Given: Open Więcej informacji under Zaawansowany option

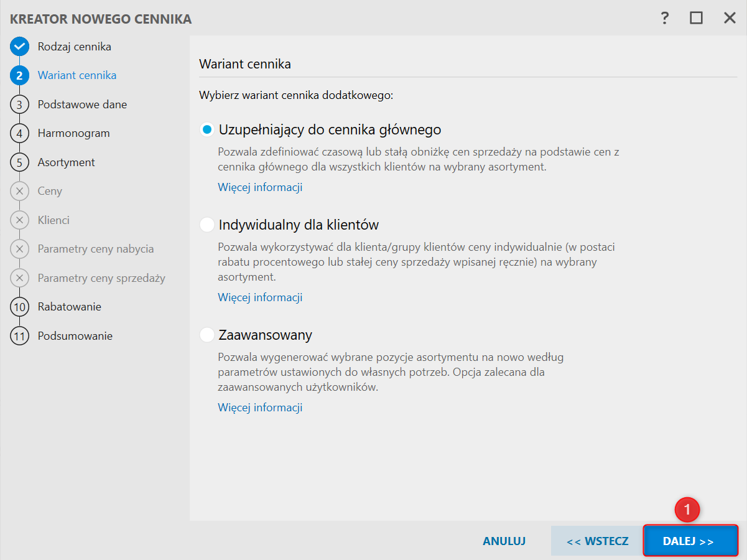Looking at the screenshot, I should pyautogui.click(x=260, y=408).
